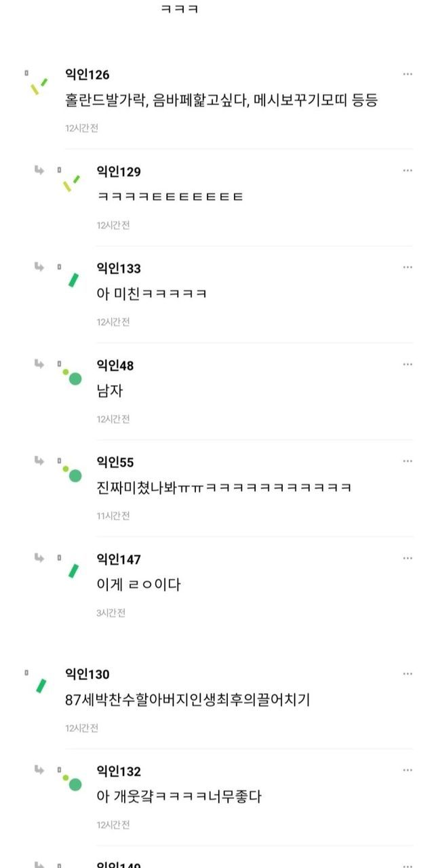
Task: Select the username 익인133
Action: coord(119,269)
